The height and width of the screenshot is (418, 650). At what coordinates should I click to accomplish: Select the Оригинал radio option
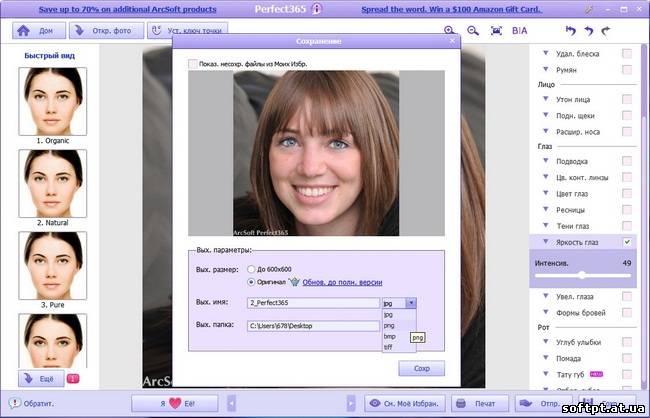(x=251, y=282)
